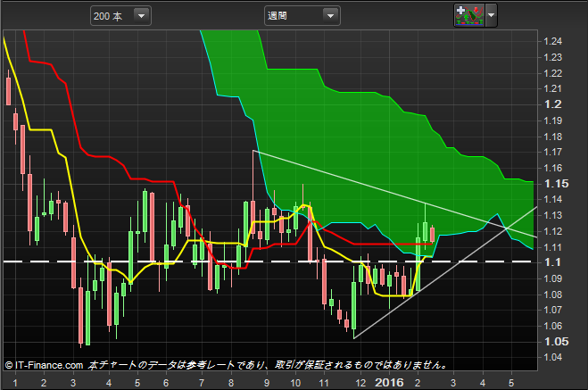588x390 pixels.
Task: Click the 1.08 price axis label
Action: click(553, 295)
